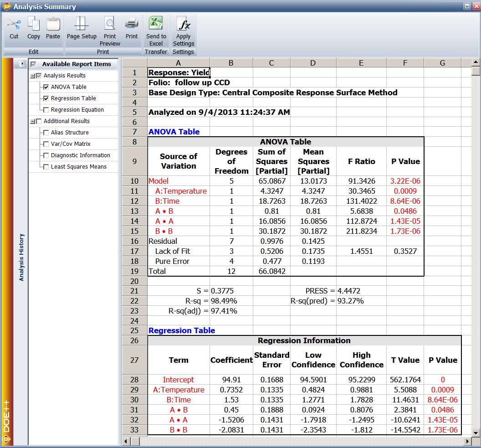Click the Cut scissors icon

[14, 25]
